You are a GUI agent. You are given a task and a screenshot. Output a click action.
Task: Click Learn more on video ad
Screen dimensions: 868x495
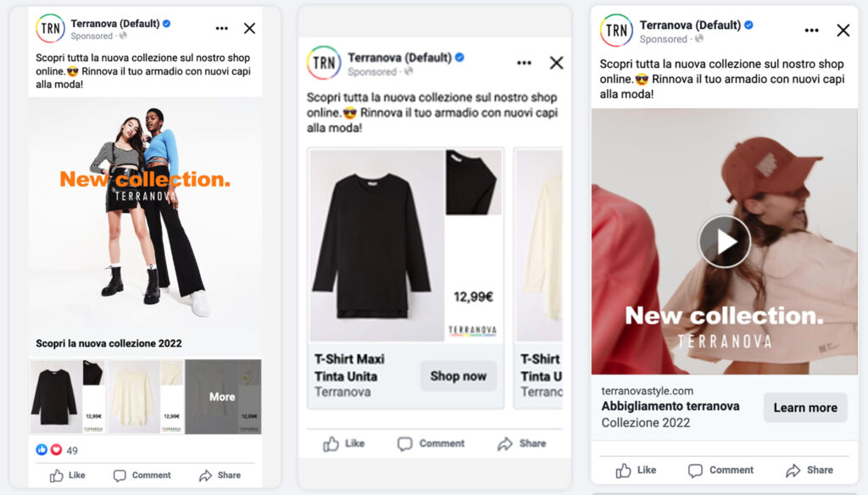pos(805,408)
